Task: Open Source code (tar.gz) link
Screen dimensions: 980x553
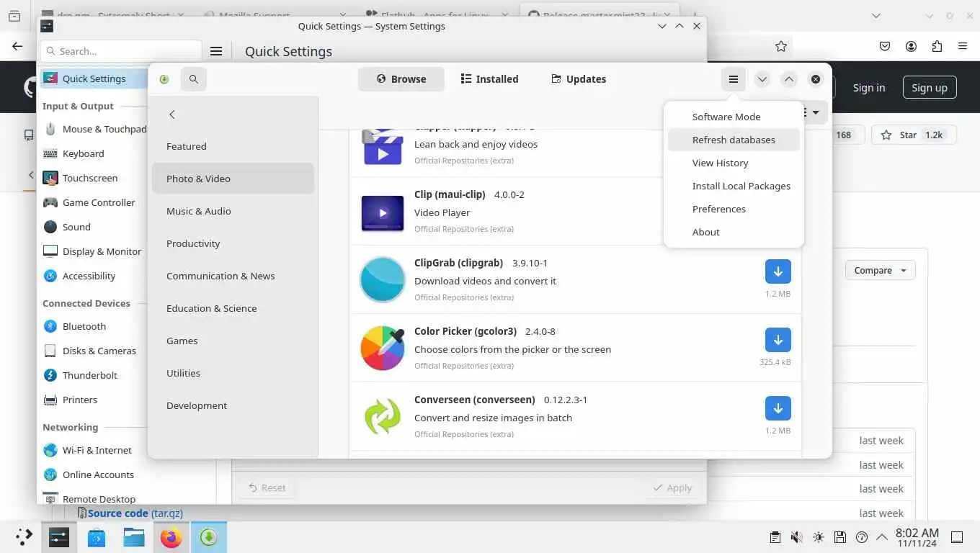Action: [135, 513]
